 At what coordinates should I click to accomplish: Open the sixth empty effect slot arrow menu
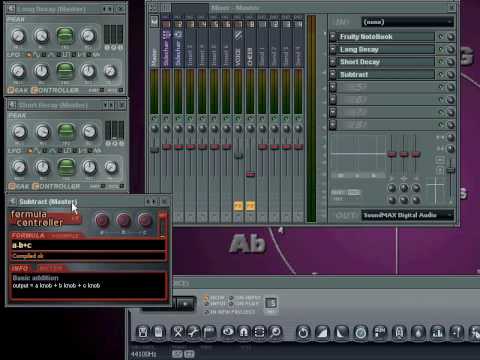pyautogui.click(x=333, y=100)
